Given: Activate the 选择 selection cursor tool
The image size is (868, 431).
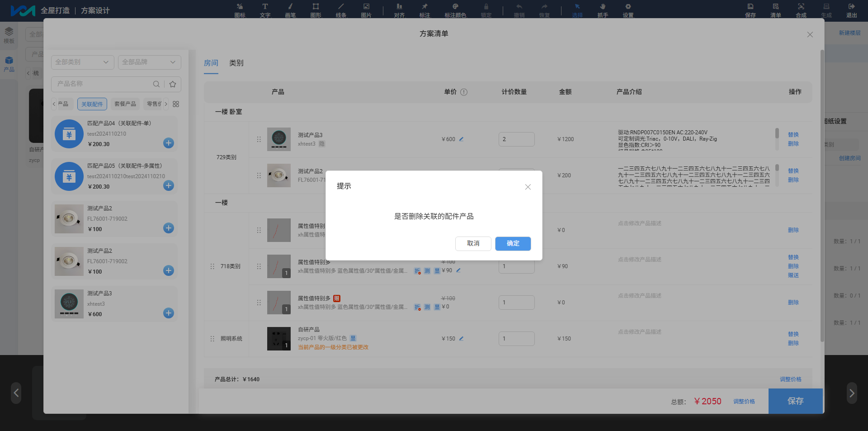Looking at the screenshot, I should pyautogui.click(x=577, y=10).
